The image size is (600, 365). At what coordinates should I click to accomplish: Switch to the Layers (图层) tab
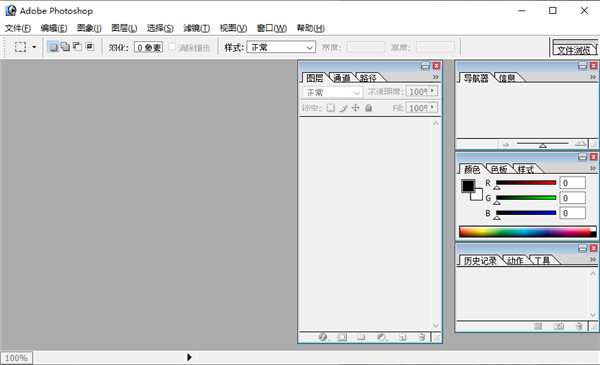pyautogui.click(x=315, y=78)
